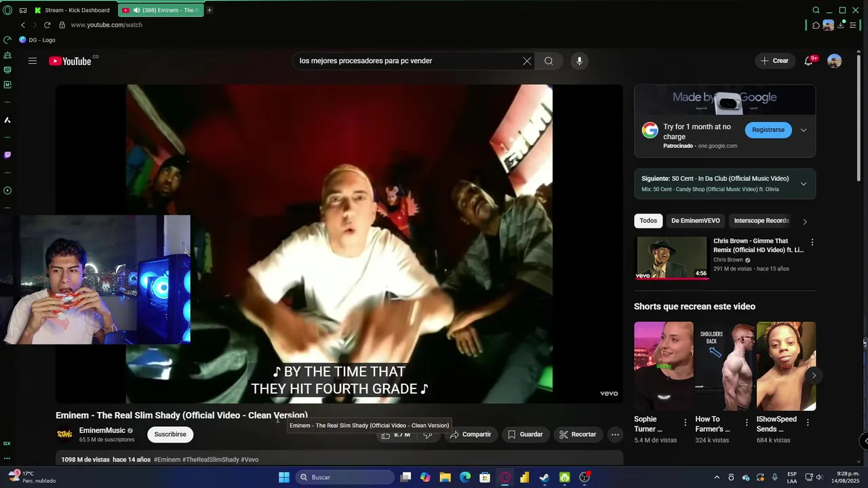The width and height of the screenshot is (868, 488).
Task: Open options for IShowSpeed Sends short
Action: pyautogui.click(x=808, y=422)
